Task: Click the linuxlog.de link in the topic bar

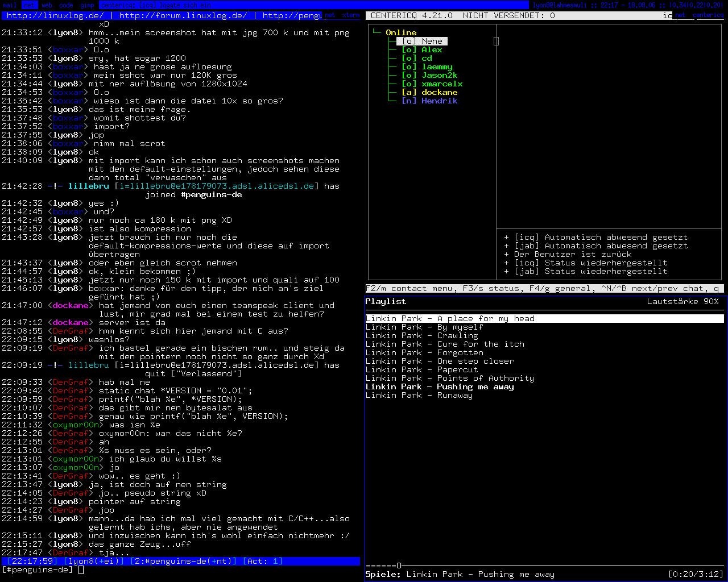Action: [x=55, y=15]
